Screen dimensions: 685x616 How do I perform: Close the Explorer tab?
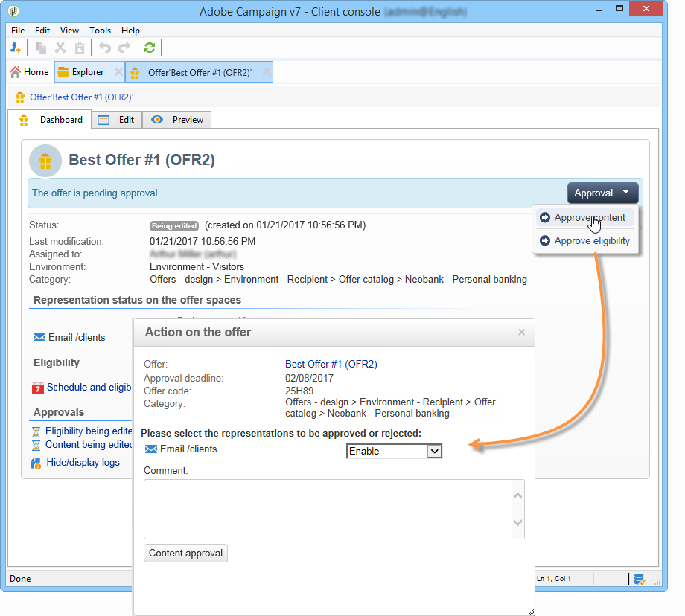118,72
